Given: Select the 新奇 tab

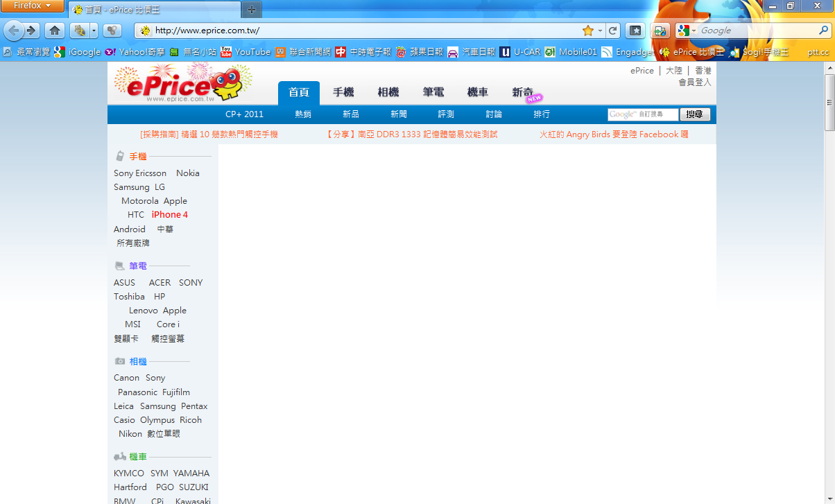Looking at the screenshot, I should [x=523, y=92].
